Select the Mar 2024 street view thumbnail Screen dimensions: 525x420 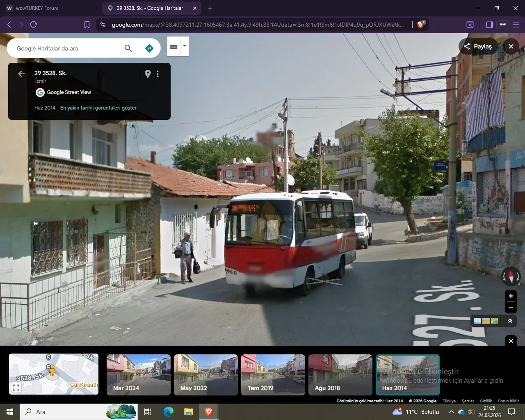tap(139, 375)
